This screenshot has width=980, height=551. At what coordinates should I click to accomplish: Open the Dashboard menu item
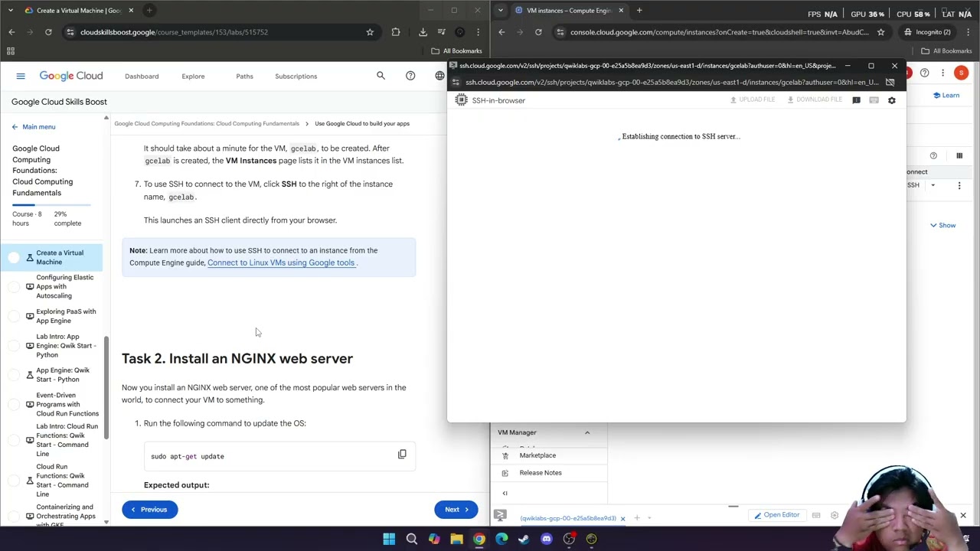142,76
